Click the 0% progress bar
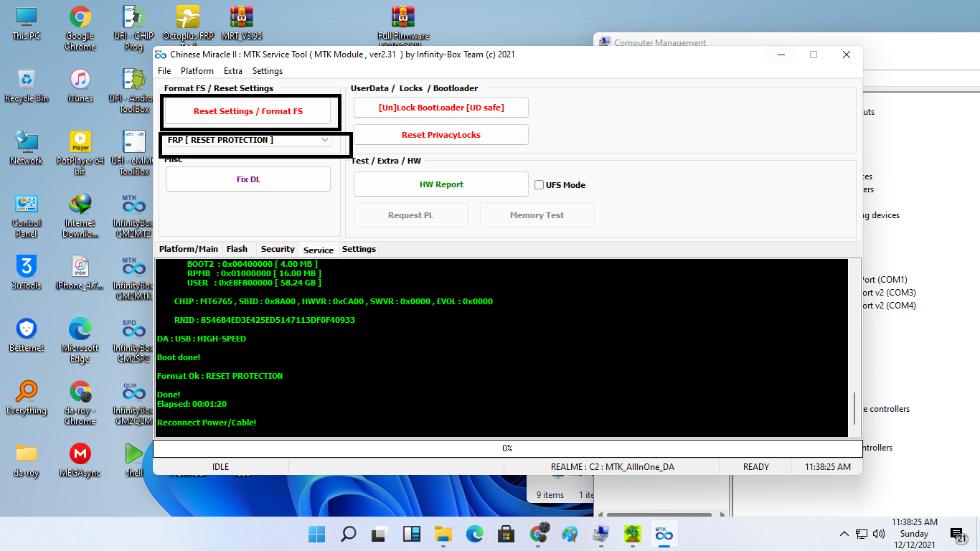Viewport: 980px width, 551px height. pos(507,448)
